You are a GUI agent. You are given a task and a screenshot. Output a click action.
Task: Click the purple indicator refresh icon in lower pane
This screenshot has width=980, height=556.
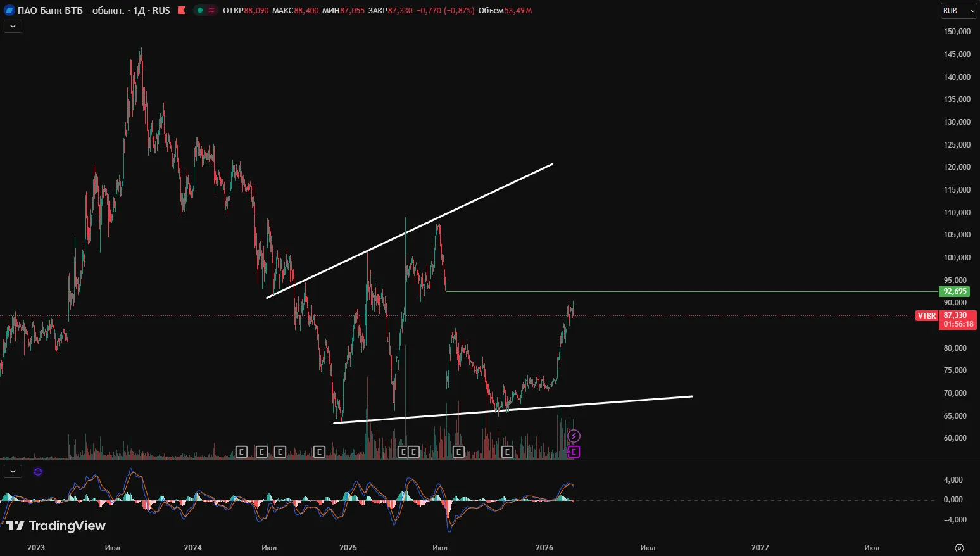tap(38, 472)
